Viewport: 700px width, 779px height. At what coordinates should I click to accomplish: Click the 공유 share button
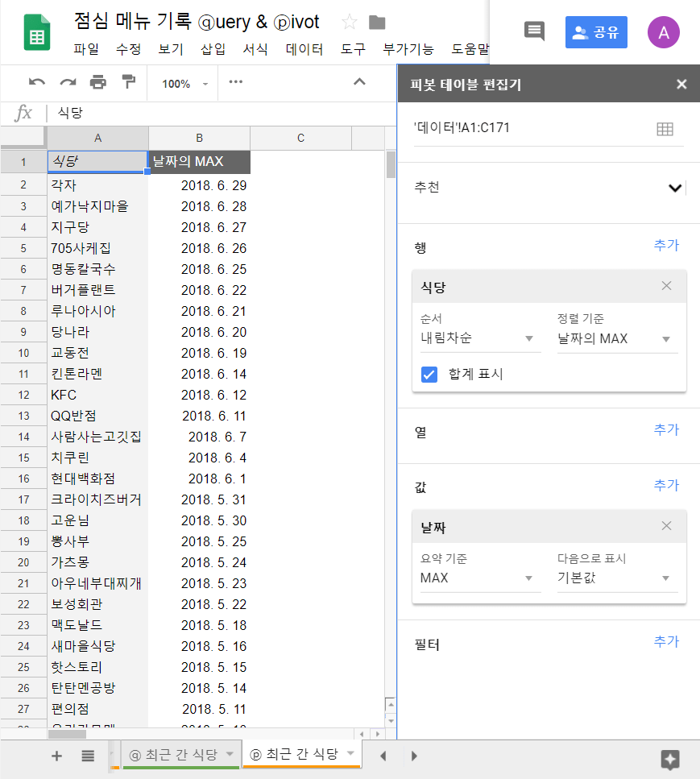coord(596,31)
